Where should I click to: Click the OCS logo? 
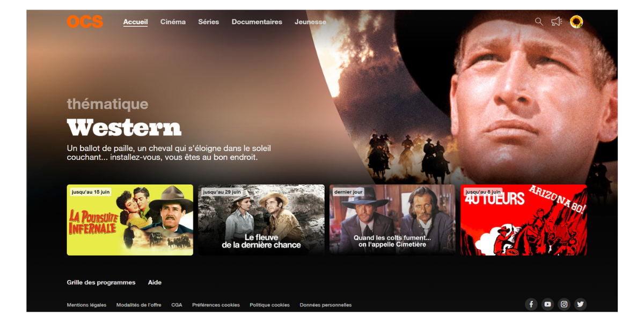[x=85, y=21]
